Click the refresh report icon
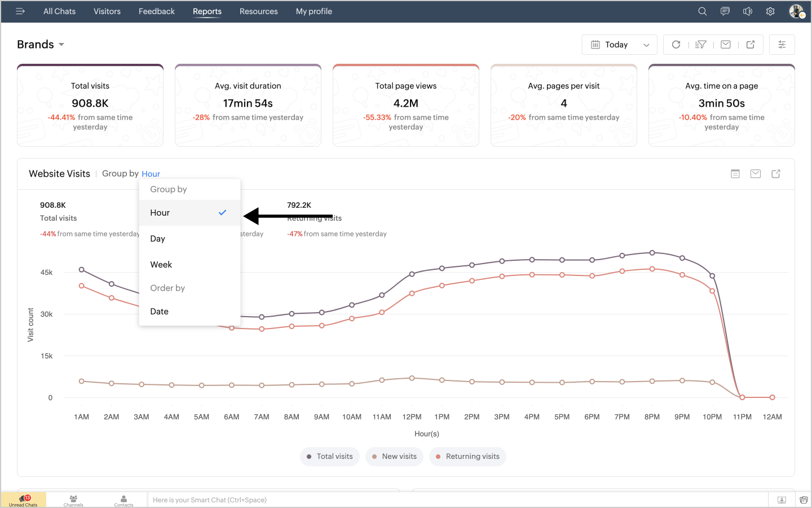The width and height of the screenshot is (812, 508). (x=676, y=45)
